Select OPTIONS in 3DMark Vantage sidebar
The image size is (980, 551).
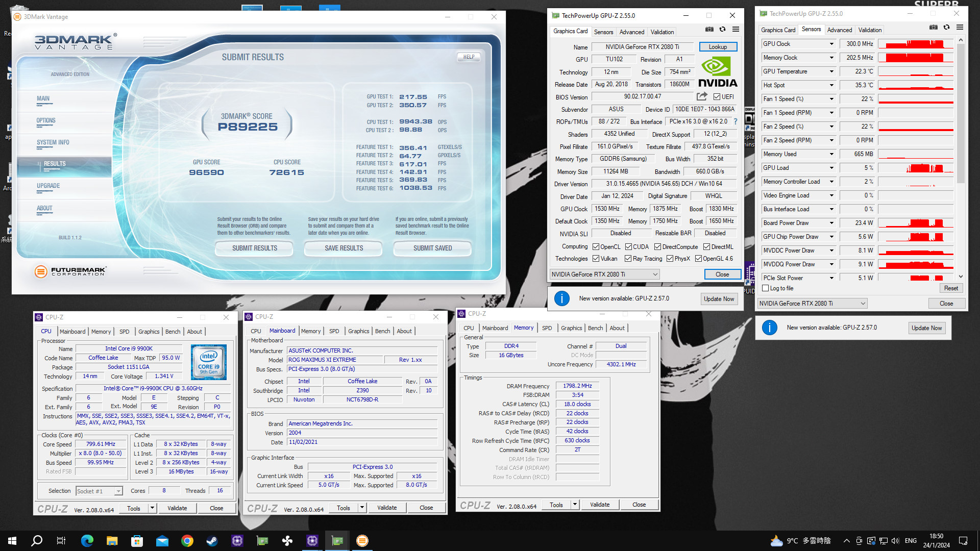point(46,121)
